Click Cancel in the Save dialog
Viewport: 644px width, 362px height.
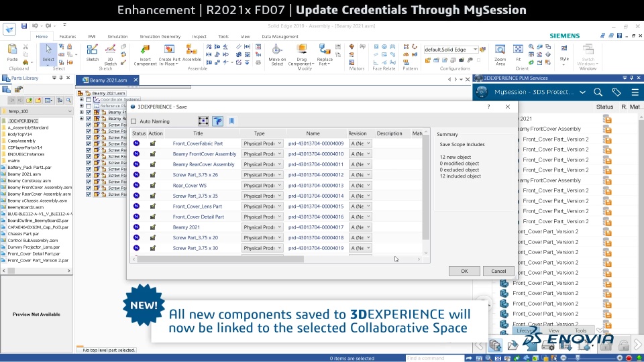(498, 271)
